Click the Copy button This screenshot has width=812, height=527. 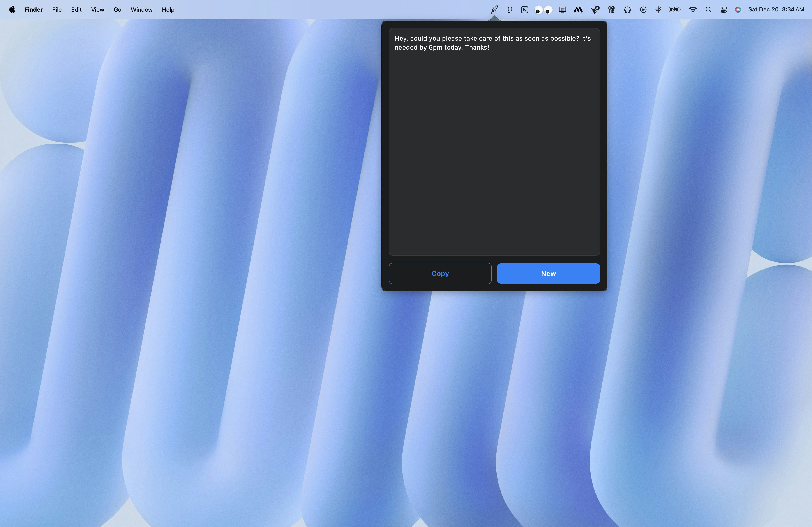click(x=440, y=273)
